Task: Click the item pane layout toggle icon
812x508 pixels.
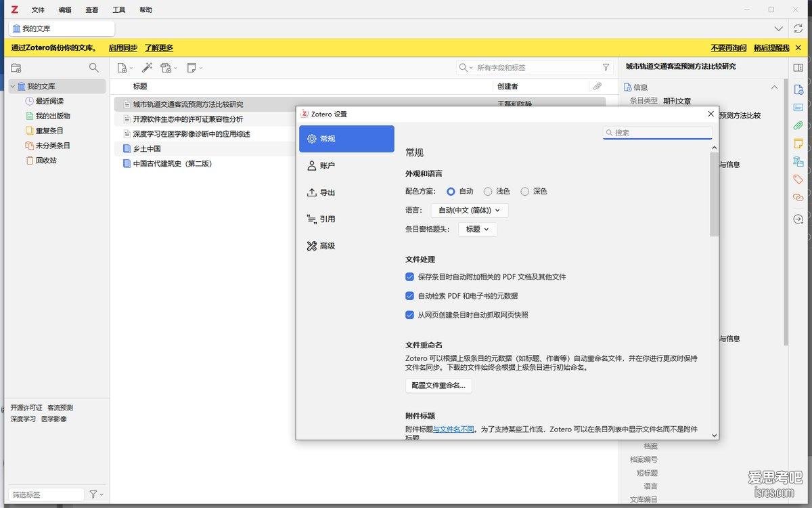Action: (798, 68)
